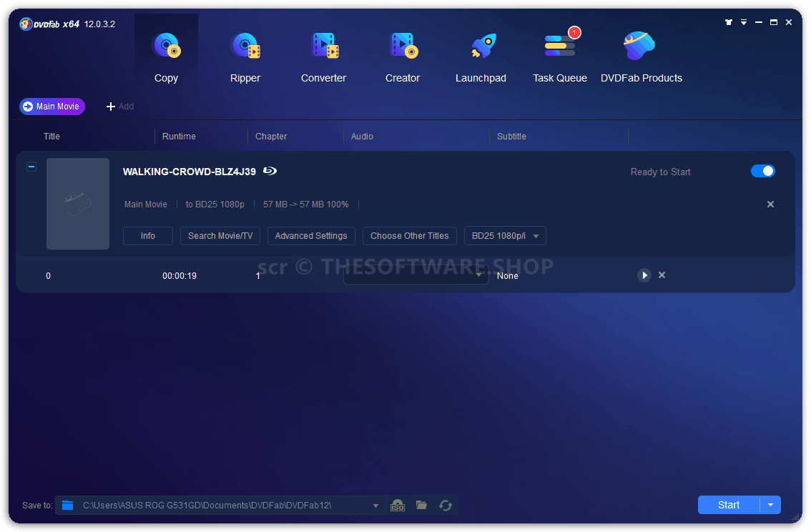Click the refresh output path icon

click(x=446, y=505)
